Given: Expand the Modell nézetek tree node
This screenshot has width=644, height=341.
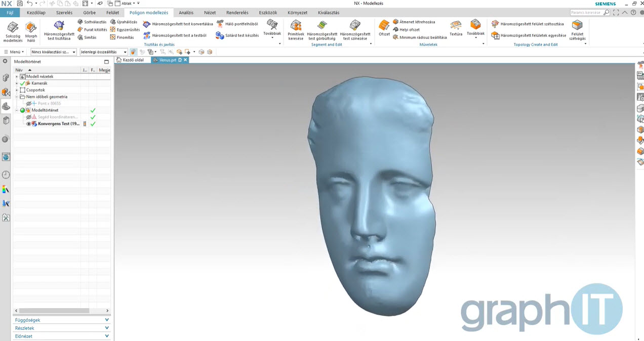Looking at the screenshot, I should (x=17, y=77).
